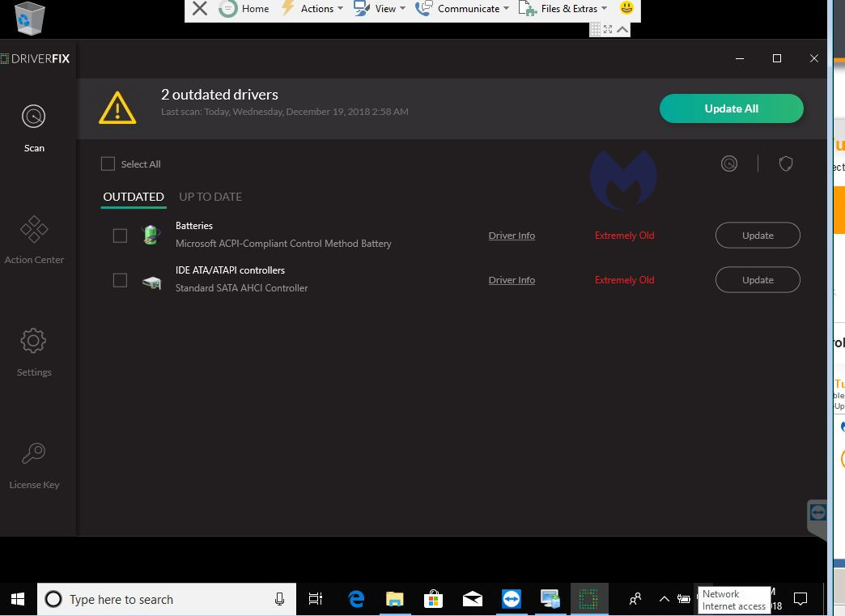845x616 pixels.
Task: Open the Action Center sidebar item
Action: coord(34,240)
